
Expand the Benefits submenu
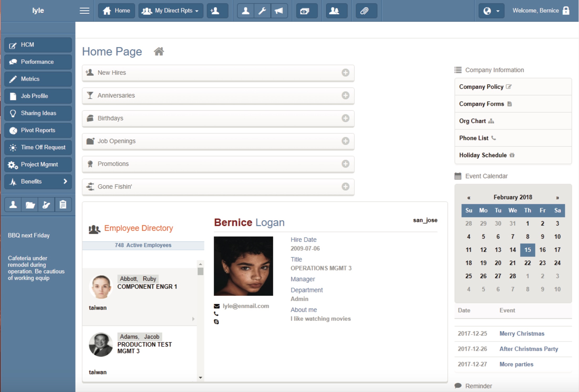[x=38, y=182]
